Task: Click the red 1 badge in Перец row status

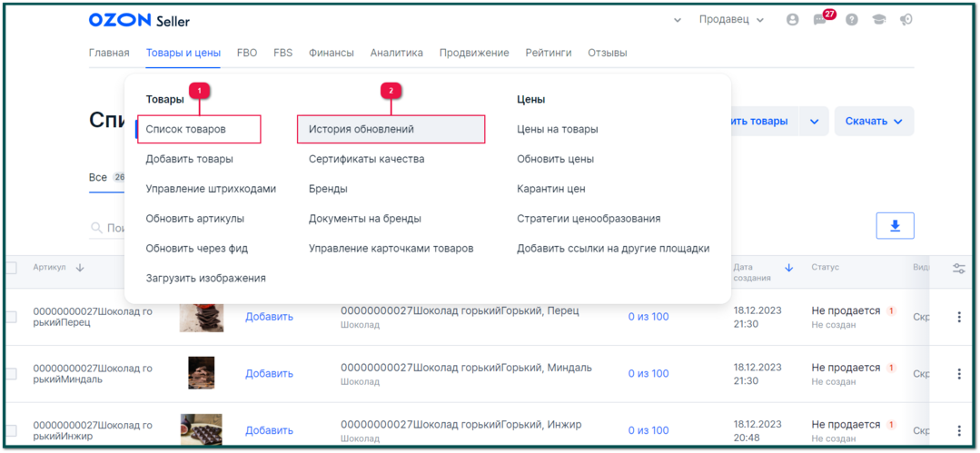Action: tap(891, 310)
